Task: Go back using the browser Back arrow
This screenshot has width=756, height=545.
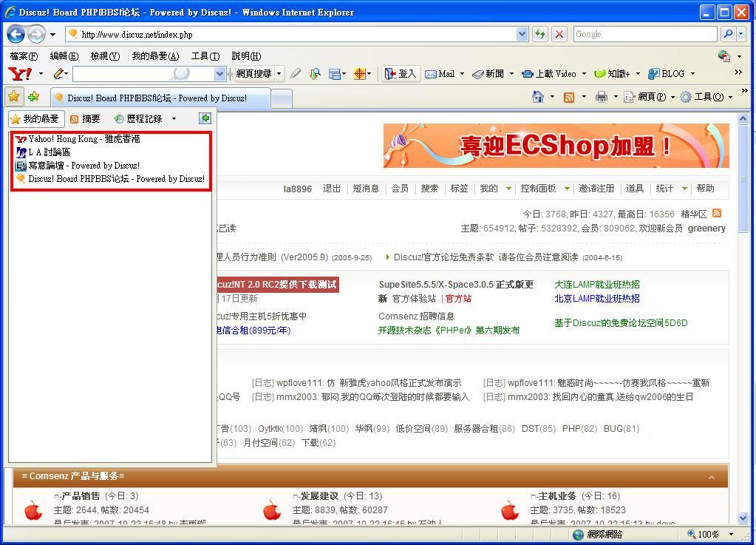Action: [x=16, y=34]
